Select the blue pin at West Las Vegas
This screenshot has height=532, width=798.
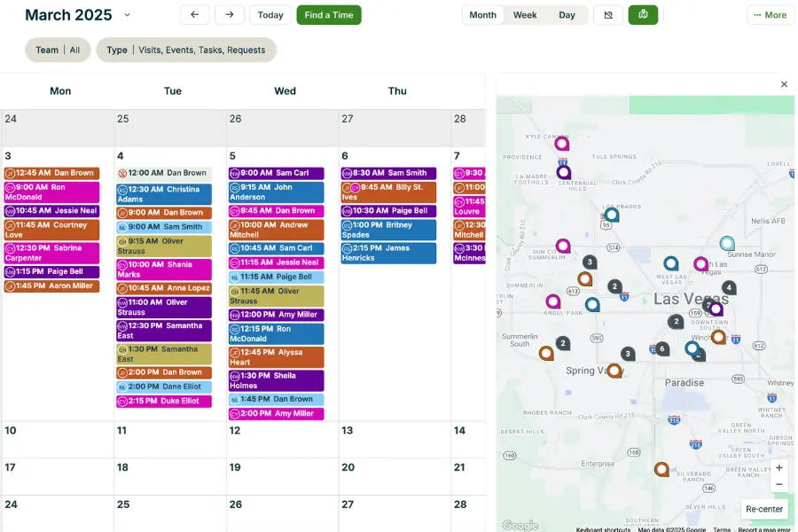pyautogui.click(x=671, y=263)
